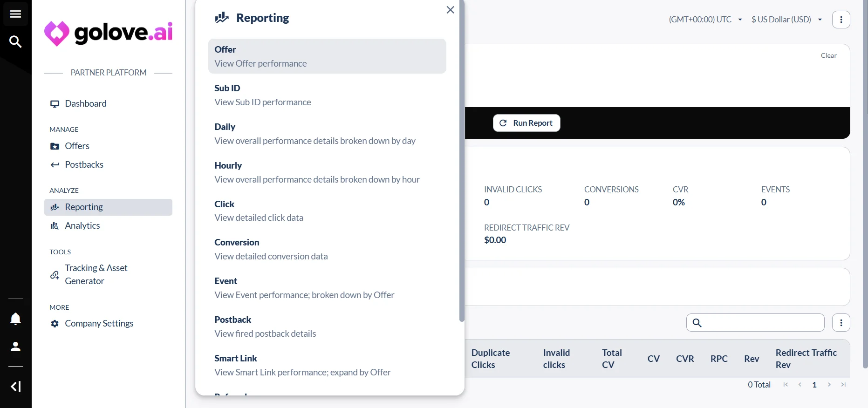Sort by RPC column header

point(719,359)
